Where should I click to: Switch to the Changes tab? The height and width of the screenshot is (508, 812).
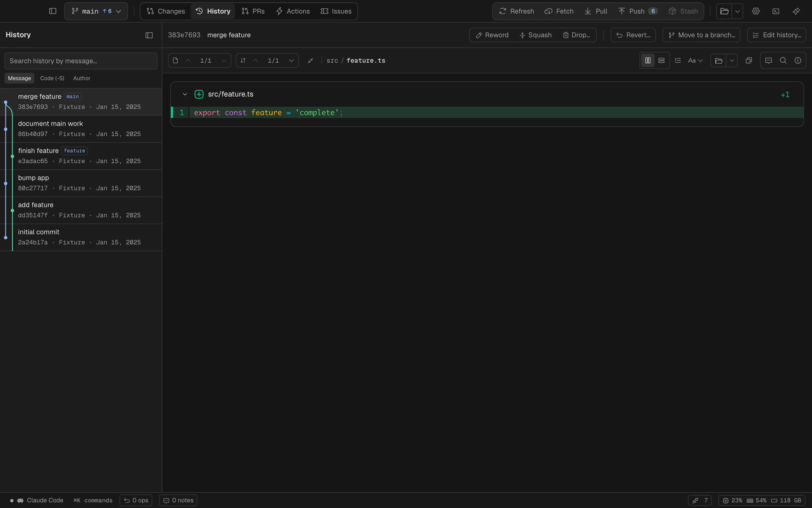click(166, 11)
